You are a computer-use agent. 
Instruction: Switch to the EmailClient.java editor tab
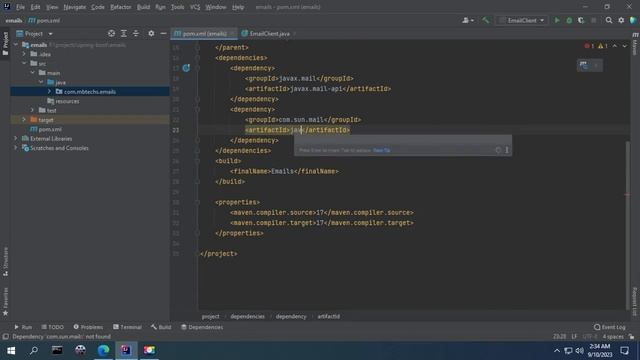pos(269,33)
